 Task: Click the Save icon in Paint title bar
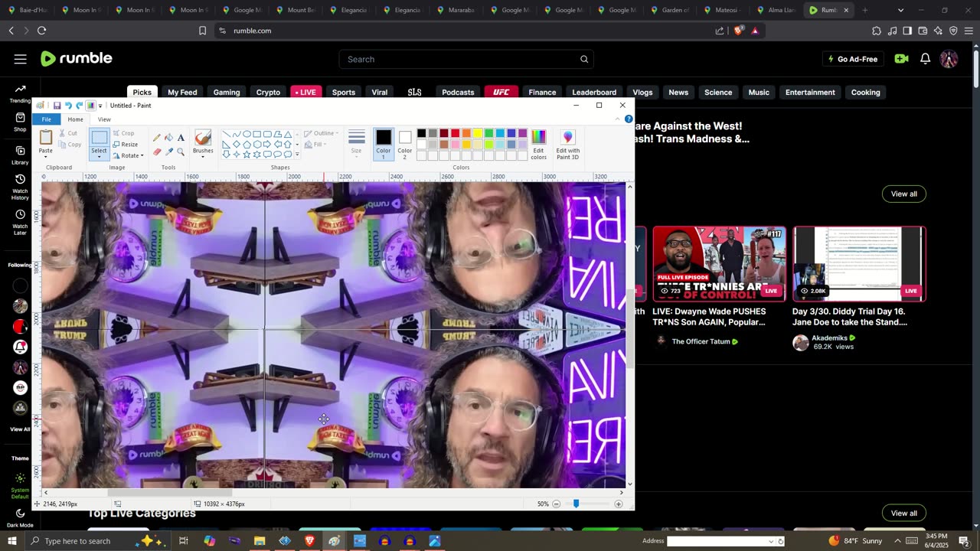(57, 106)
